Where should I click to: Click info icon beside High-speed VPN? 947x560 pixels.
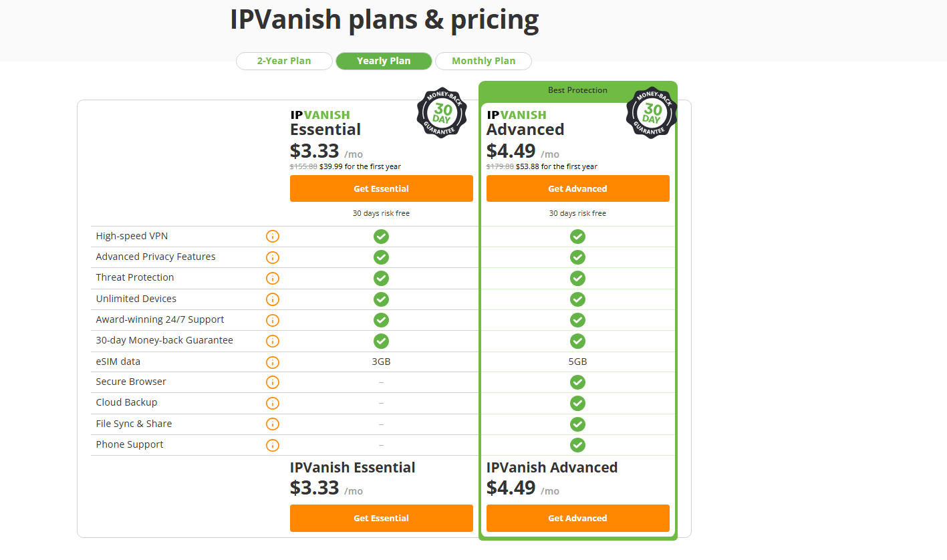tap(273, 237)
